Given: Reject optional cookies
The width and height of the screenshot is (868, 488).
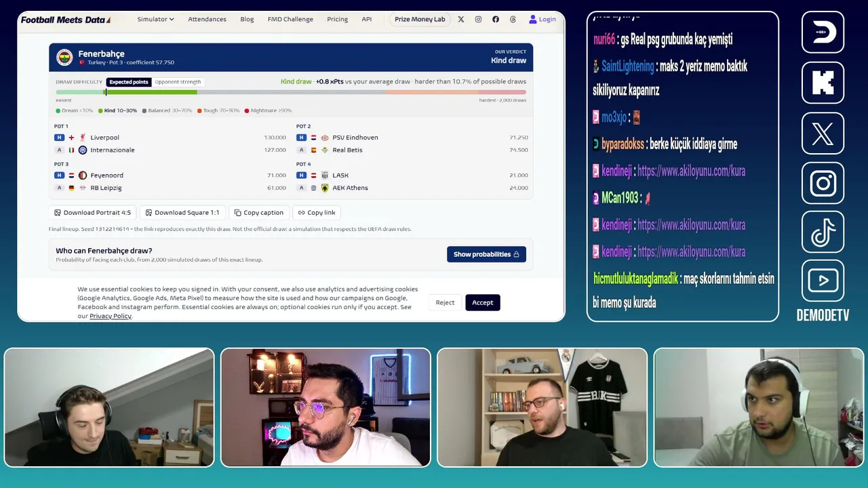Looking at the screenshot, I should [x=445, y=302].
